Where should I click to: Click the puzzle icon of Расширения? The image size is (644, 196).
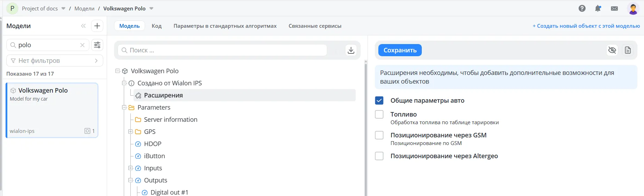pos(138,95)
